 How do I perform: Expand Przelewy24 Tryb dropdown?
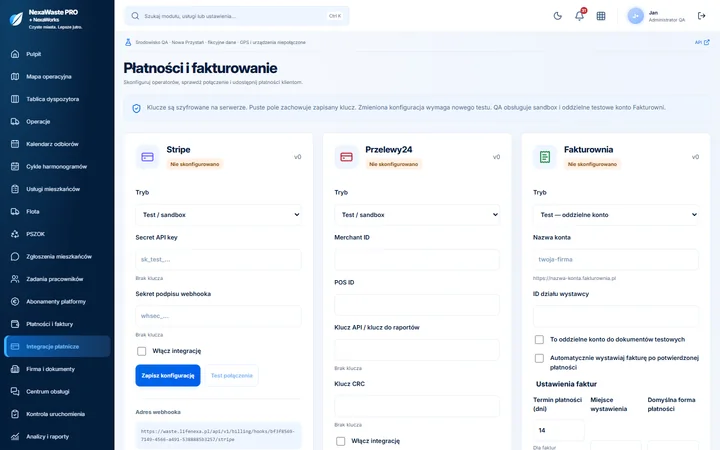click(417, 215)
